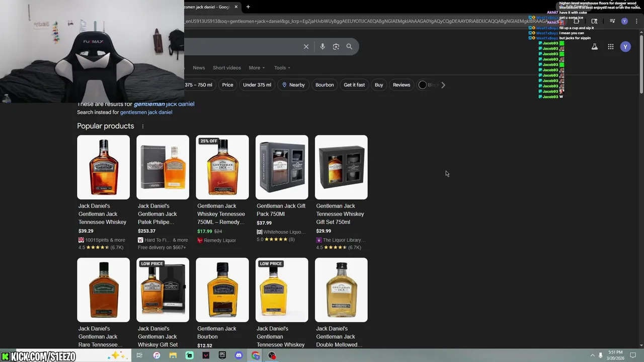Open Jack Daniel's Gentleman Jack Rare Tennessee title

101,336
